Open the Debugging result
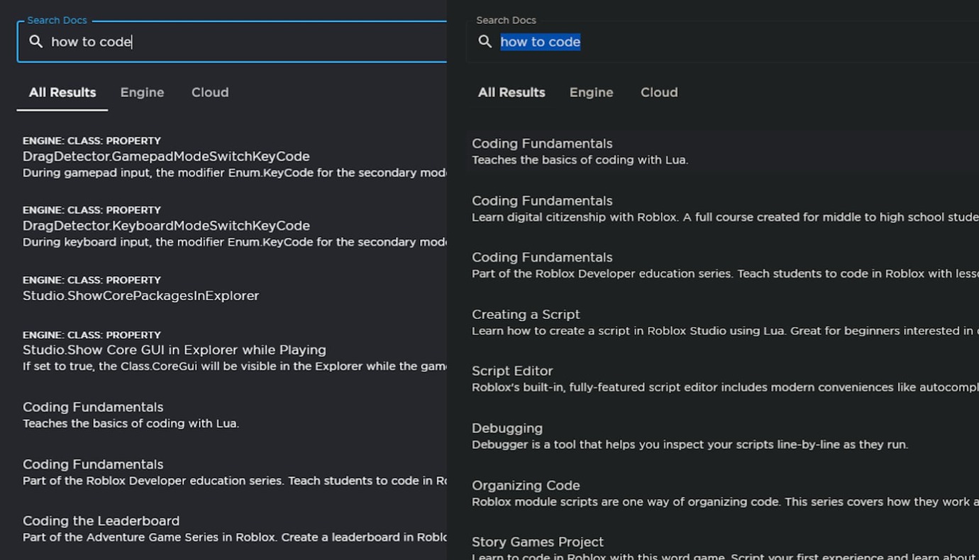This screenshot has width=979, height=560. click(507, 428)
